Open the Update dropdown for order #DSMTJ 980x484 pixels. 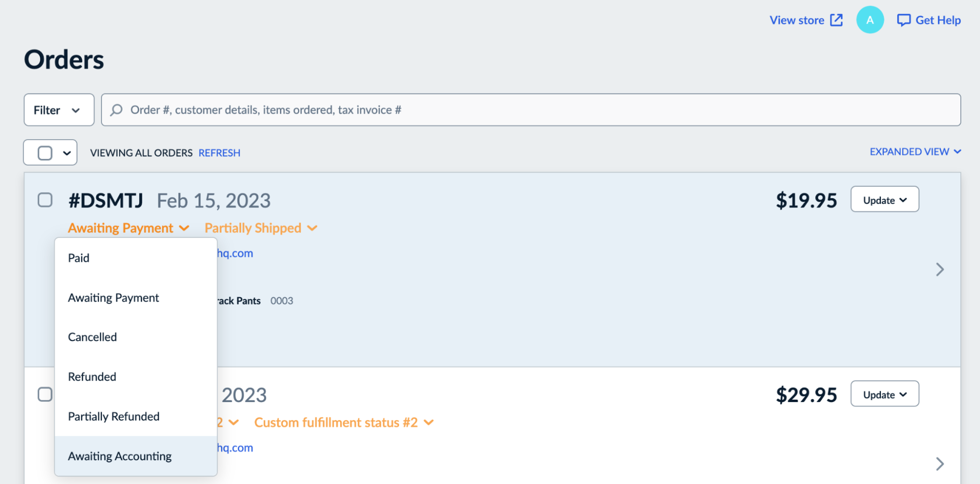coord(884,200)
